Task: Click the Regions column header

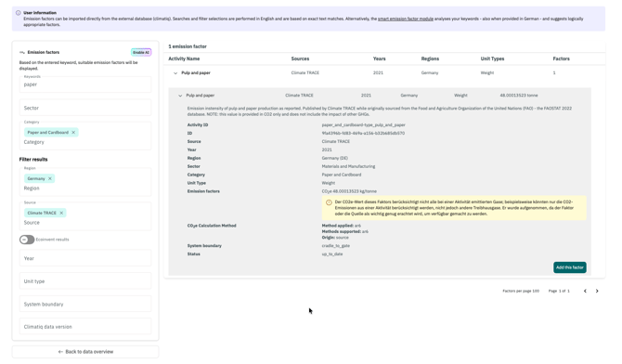Action: pyautogui.click(x=430, y=58)
